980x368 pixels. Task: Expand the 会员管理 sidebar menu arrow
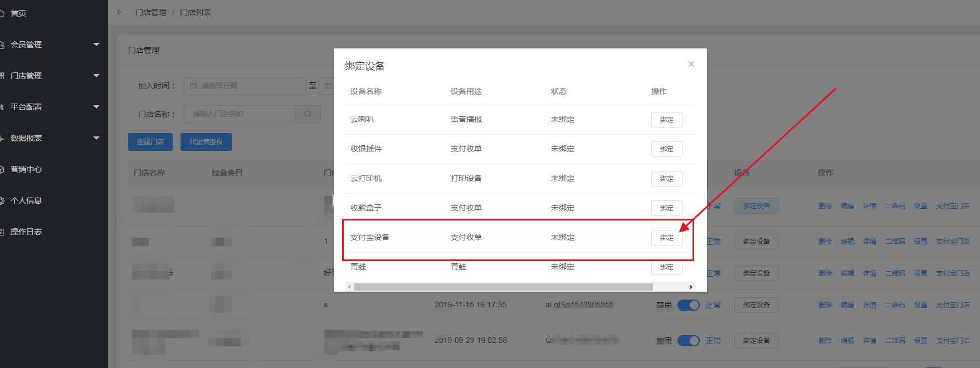tap(96, 45)
